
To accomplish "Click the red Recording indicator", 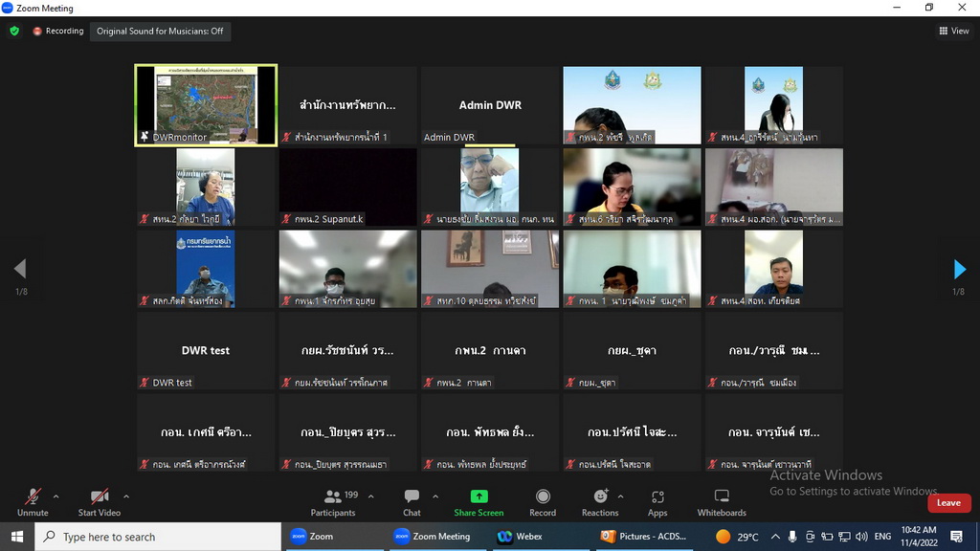I will pyautogui.click(x=58, y=31).
